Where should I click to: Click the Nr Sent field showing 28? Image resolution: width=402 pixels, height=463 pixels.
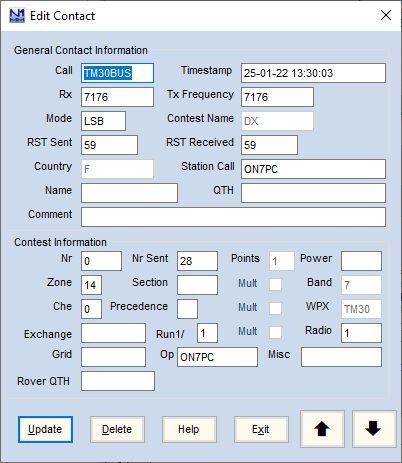coord(197,261)
